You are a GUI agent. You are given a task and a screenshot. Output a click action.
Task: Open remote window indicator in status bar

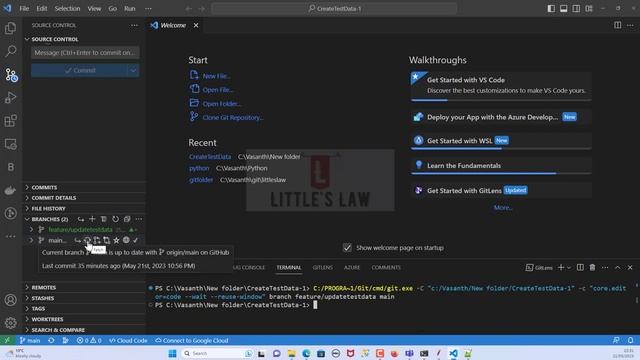pos(7,340)
